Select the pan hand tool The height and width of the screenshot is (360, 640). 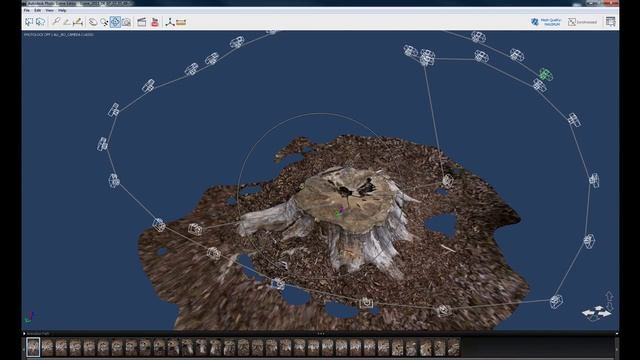93,22
